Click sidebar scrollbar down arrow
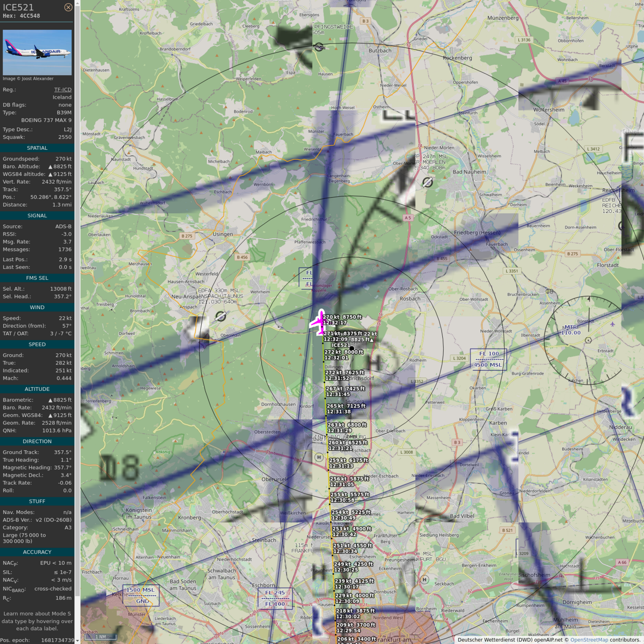644x644 pixels. (77, 641)
